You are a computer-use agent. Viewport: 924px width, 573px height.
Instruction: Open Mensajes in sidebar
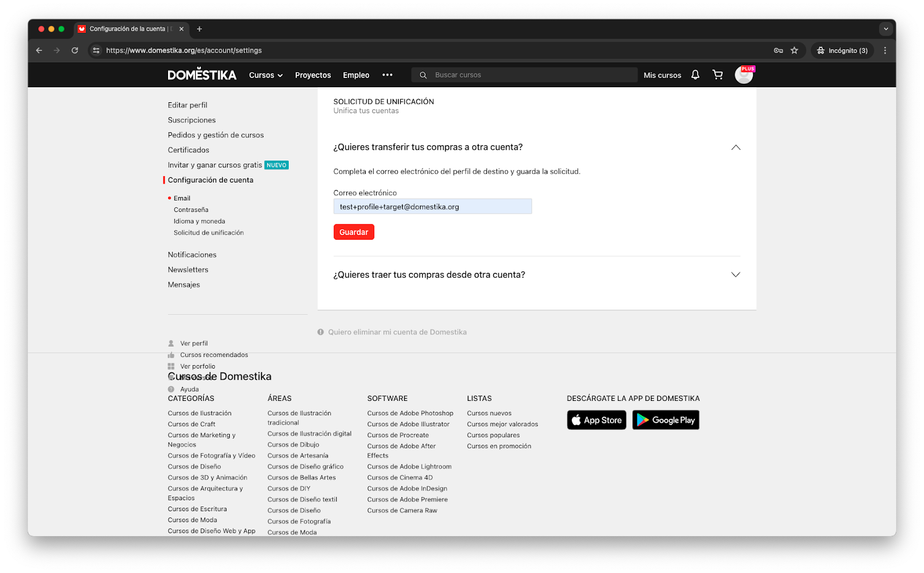click(184, 285)
